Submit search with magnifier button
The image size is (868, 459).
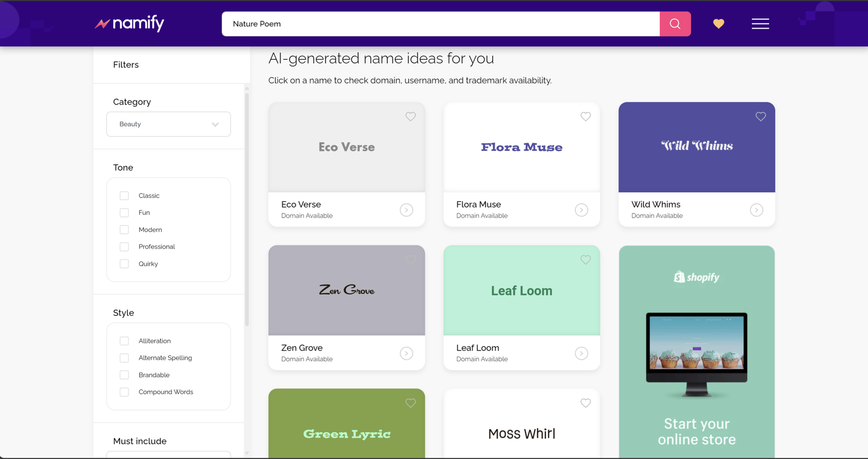click(x=675, y=24)
